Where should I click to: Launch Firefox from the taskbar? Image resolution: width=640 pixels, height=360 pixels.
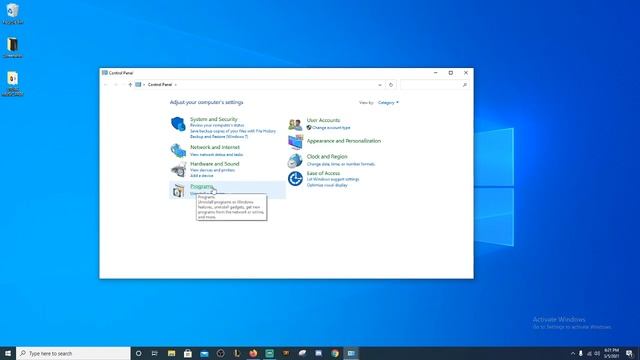253,353
